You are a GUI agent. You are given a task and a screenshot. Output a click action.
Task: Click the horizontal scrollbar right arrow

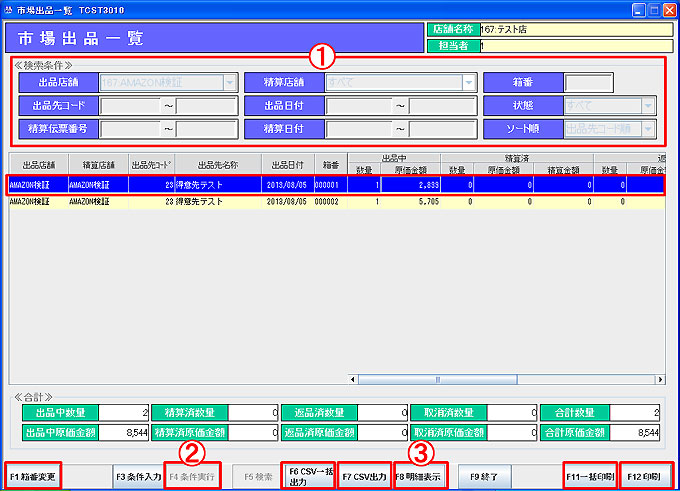660,379
